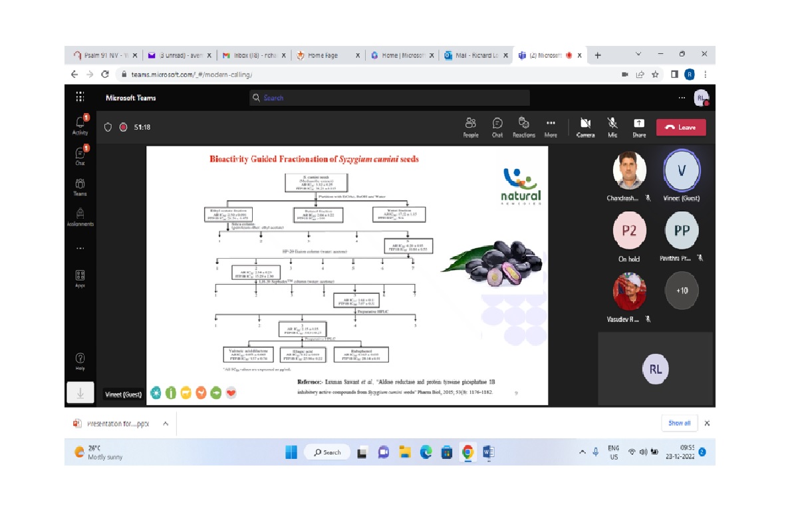Expand the More actions menu

551,127
